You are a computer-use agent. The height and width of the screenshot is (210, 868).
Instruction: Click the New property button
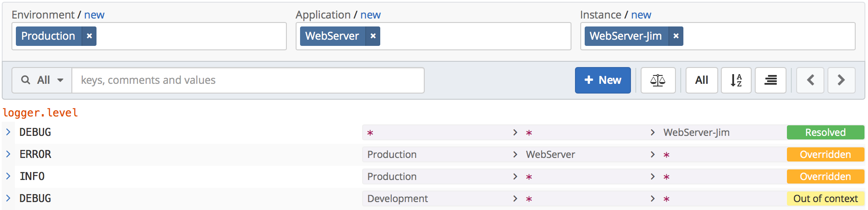pyautogui.click(x=603, y=80)
